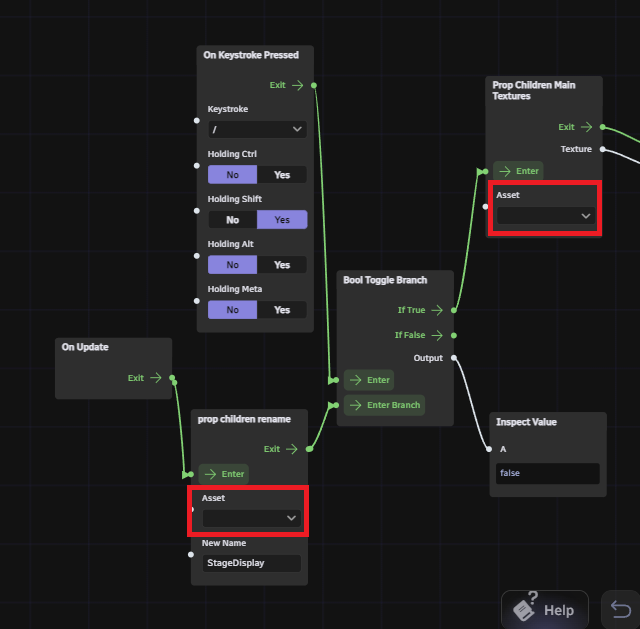
Task: Set Holding Ctrl to No
Action: 233,175
